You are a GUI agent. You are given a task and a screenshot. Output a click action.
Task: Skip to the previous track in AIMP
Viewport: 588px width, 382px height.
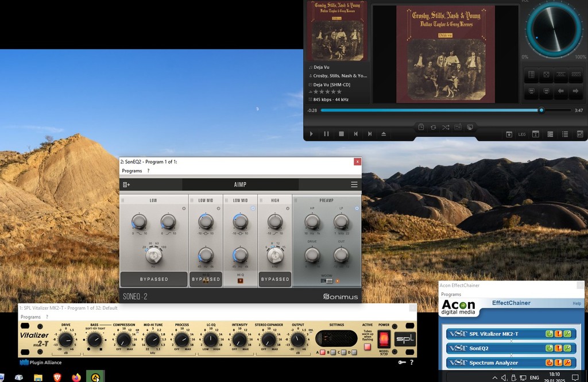click(x=355, y=134)
